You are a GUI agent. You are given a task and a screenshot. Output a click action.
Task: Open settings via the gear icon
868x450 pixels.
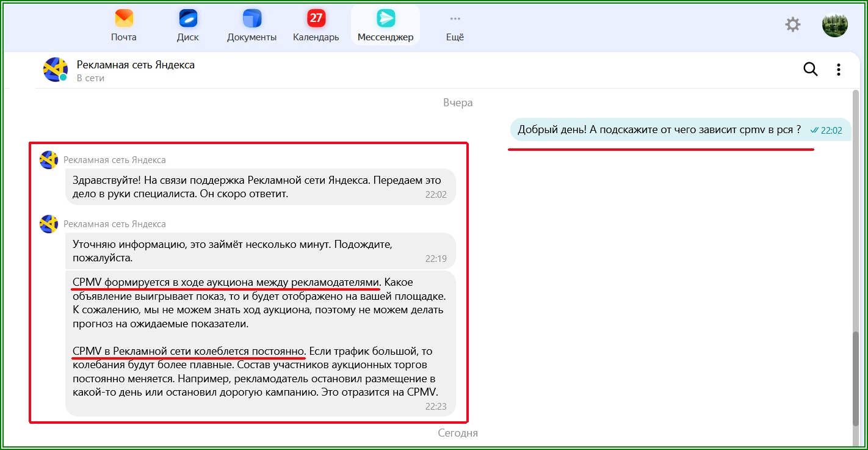pos(792,24)
